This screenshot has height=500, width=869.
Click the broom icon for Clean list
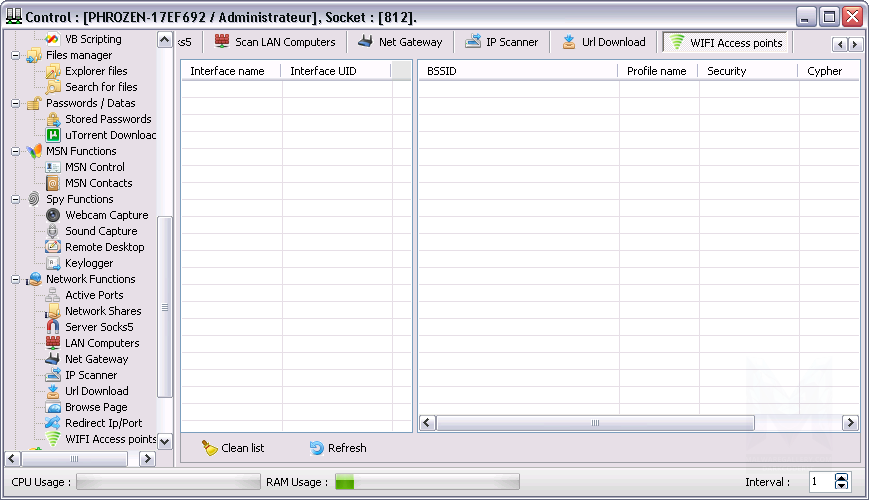click(210, 448)
